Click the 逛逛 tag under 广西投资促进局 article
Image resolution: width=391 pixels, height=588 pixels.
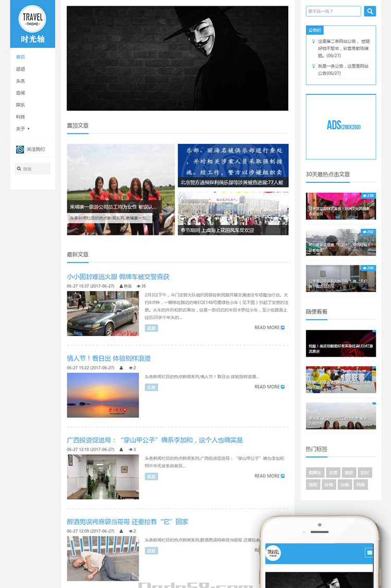point(151,477)
